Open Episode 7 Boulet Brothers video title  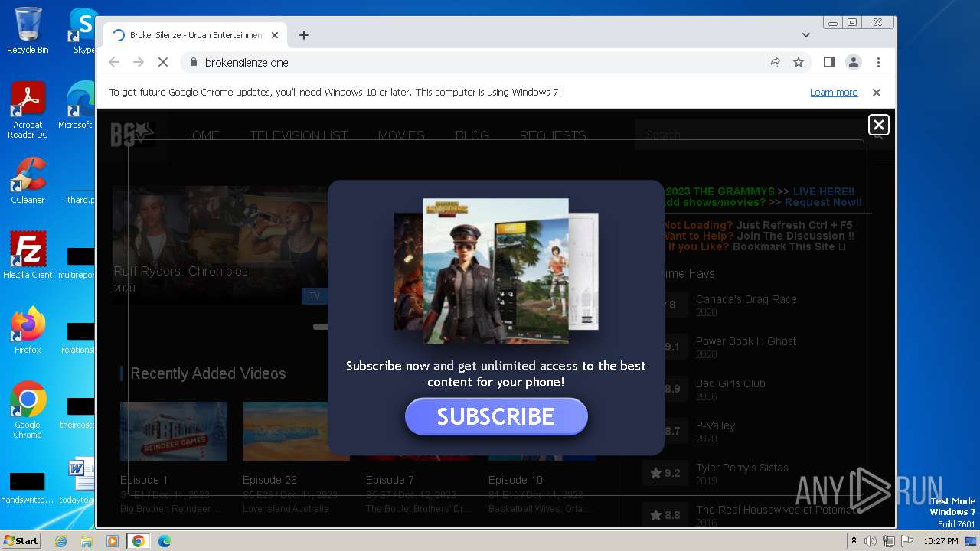point(390,480)
